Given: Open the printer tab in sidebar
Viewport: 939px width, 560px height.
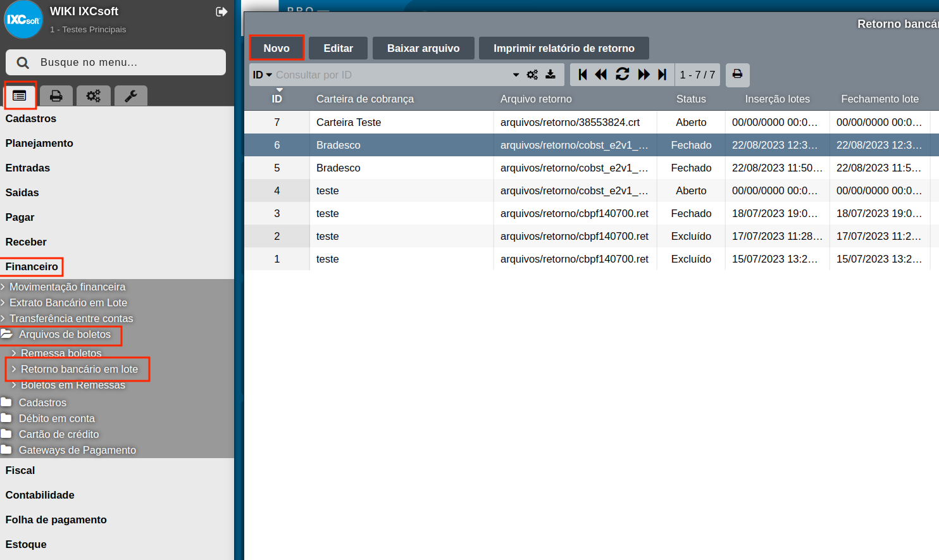Looking at the screenshot, I should point(56,96).
